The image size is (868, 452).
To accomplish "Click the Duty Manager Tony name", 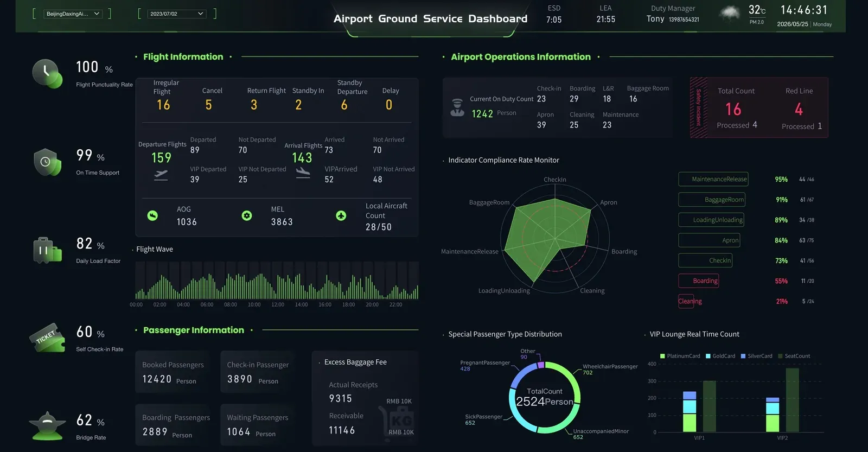I will 655,19.
